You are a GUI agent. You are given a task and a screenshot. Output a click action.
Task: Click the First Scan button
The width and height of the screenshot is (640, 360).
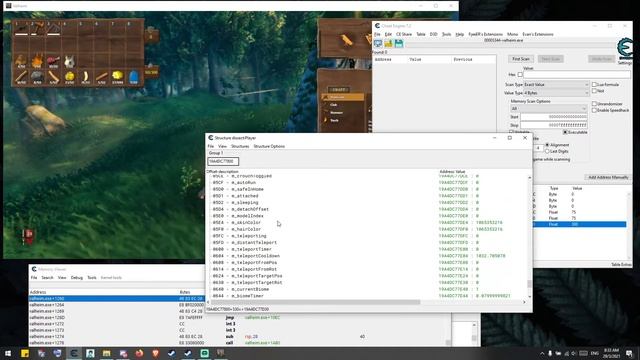tap(521, 59)
